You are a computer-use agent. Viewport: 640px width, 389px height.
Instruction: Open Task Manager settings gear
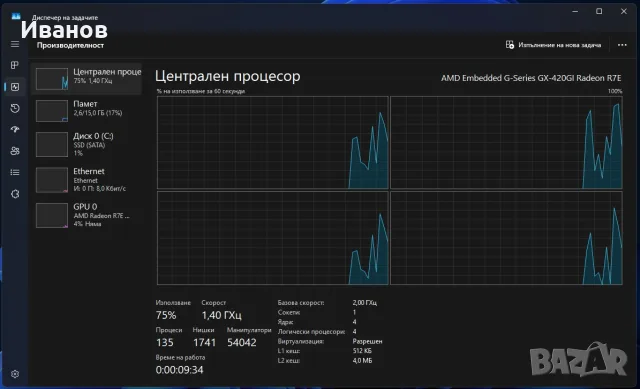pos(15,374)
